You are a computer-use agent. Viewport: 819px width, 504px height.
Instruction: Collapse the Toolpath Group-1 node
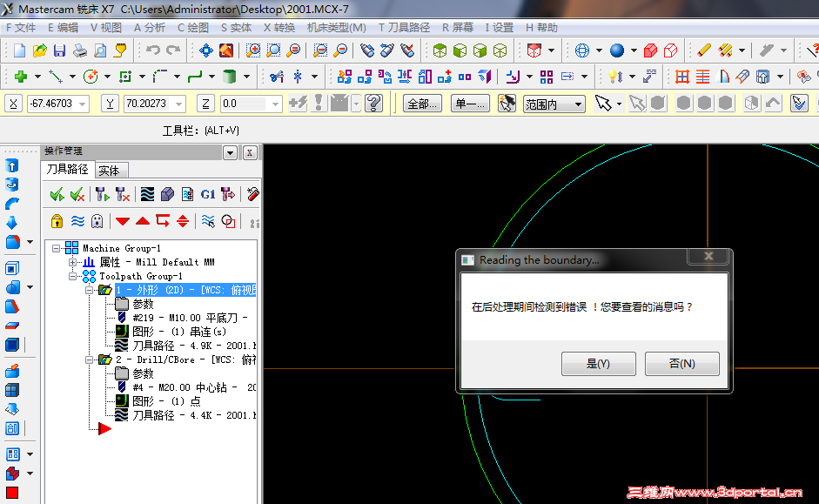click(72, 276)
